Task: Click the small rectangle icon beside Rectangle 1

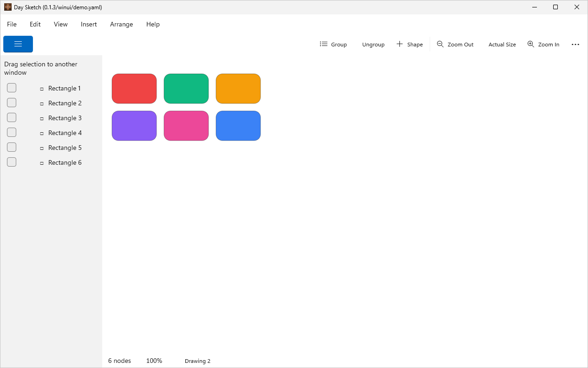Action: (x=42, y=89)
